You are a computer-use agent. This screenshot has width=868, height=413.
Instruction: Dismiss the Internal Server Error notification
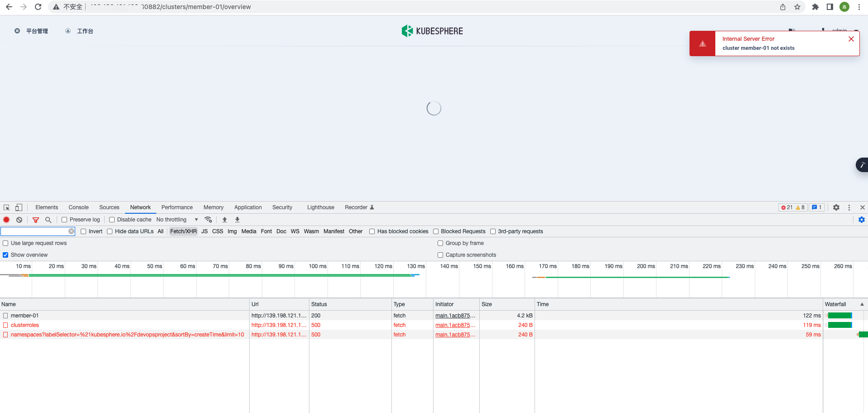tap(851, 39)
